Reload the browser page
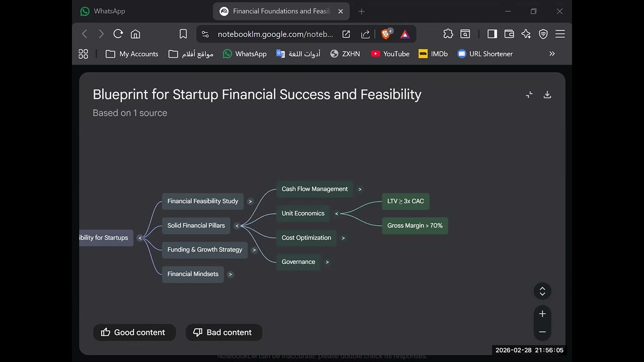 pos(118,34)
